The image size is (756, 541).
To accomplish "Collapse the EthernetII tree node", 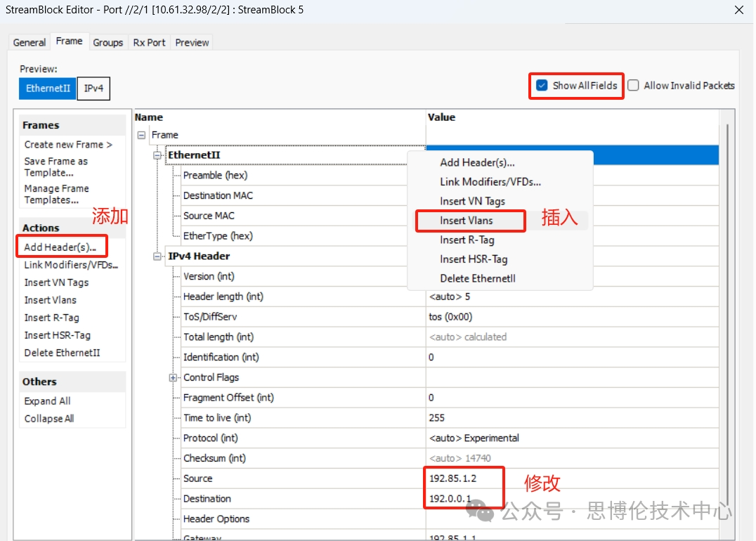I will [x=157, y=155].
